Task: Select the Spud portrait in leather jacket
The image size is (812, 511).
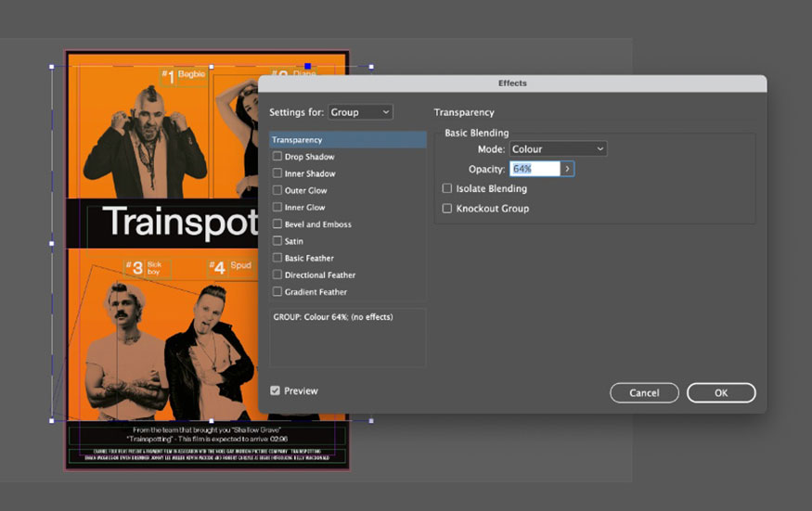Action: [x=210, y=352]
